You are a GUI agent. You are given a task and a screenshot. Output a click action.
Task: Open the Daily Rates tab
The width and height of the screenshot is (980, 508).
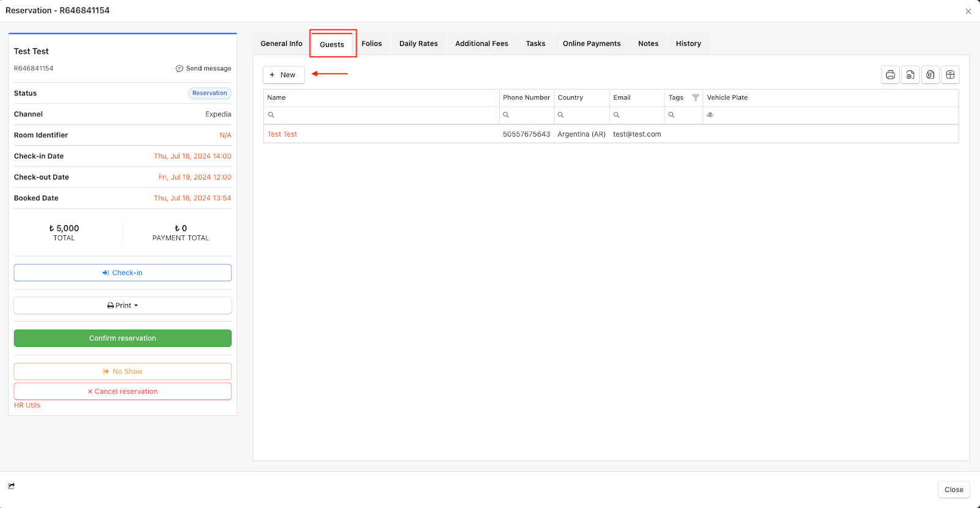coord(418,44)
